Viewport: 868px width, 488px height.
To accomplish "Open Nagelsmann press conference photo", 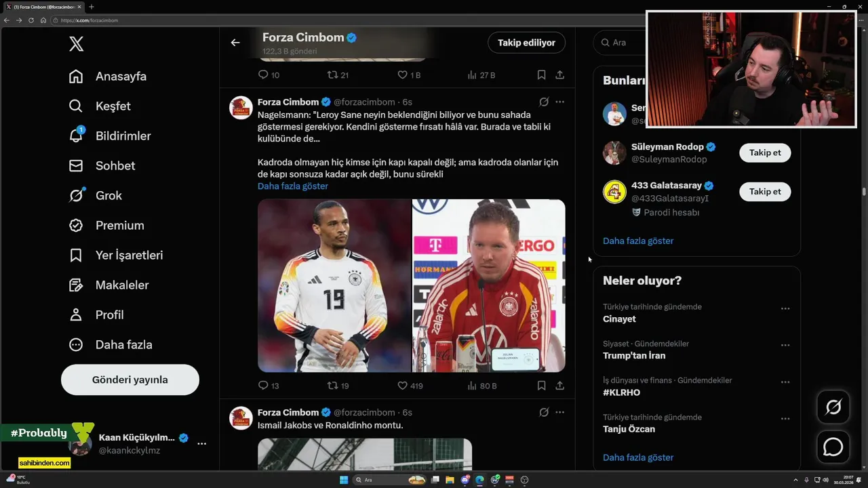I will [x=489, y=285].
